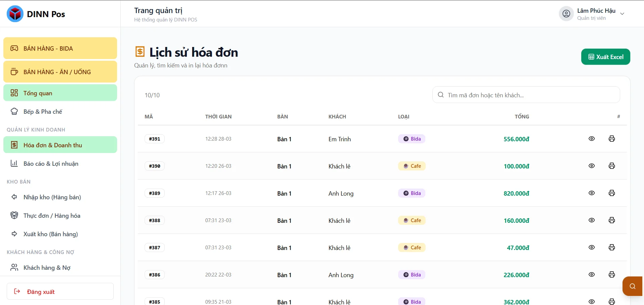The width and height of the screenshot is (644, 305).
Task: Click the printer icon on invoice #387 row
Action: click(x=611, y=248)
